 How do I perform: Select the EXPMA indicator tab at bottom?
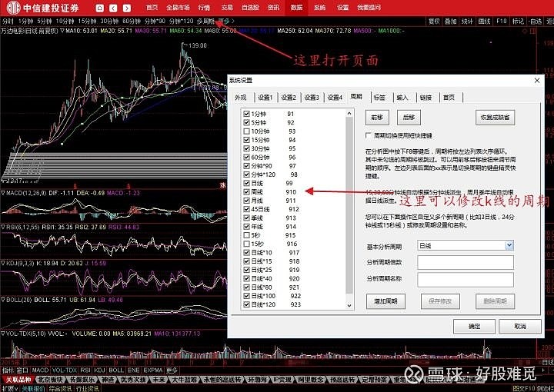pos(152,370)
